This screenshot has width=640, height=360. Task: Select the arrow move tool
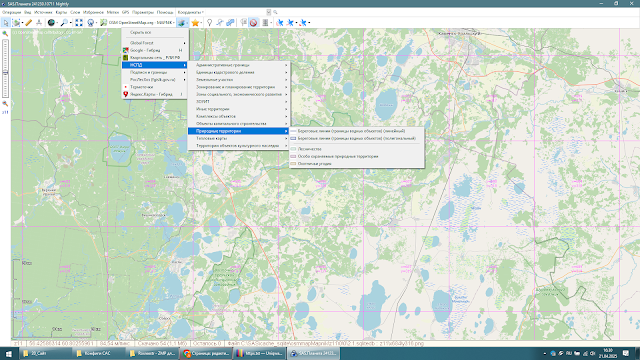(6, 23)
